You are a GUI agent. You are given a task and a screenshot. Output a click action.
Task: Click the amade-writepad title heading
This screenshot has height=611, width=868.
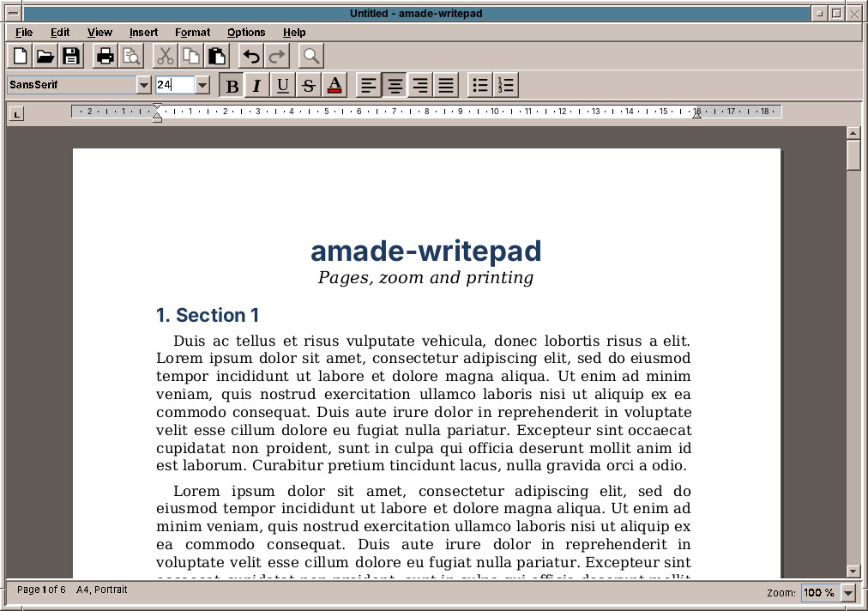click(425, 251)
